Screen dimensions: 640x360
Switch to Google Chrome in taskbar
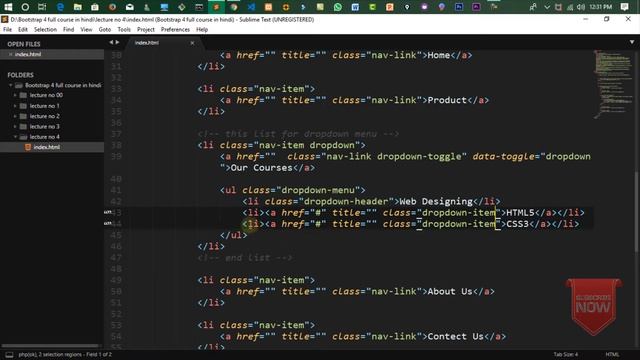click(x=234, y=7)
